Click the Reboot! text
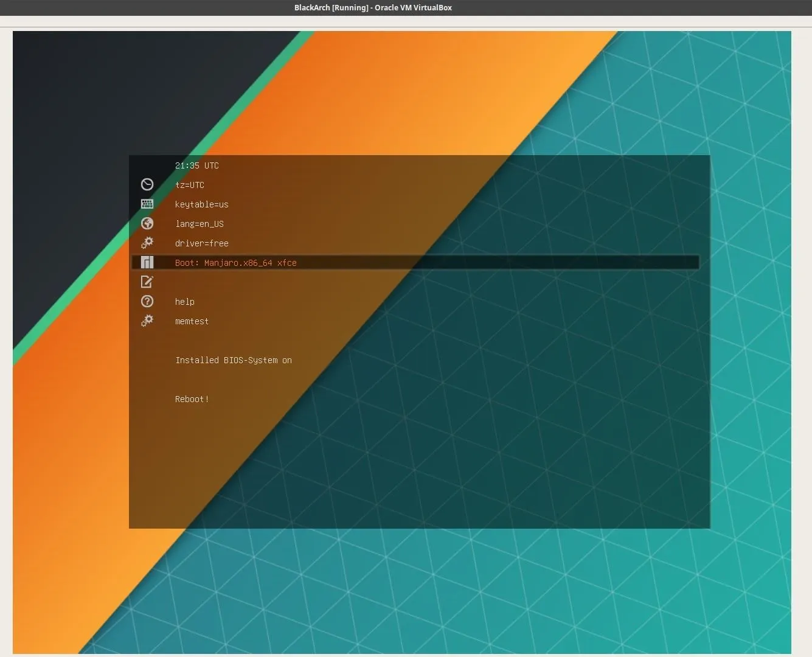 (192, 399)
